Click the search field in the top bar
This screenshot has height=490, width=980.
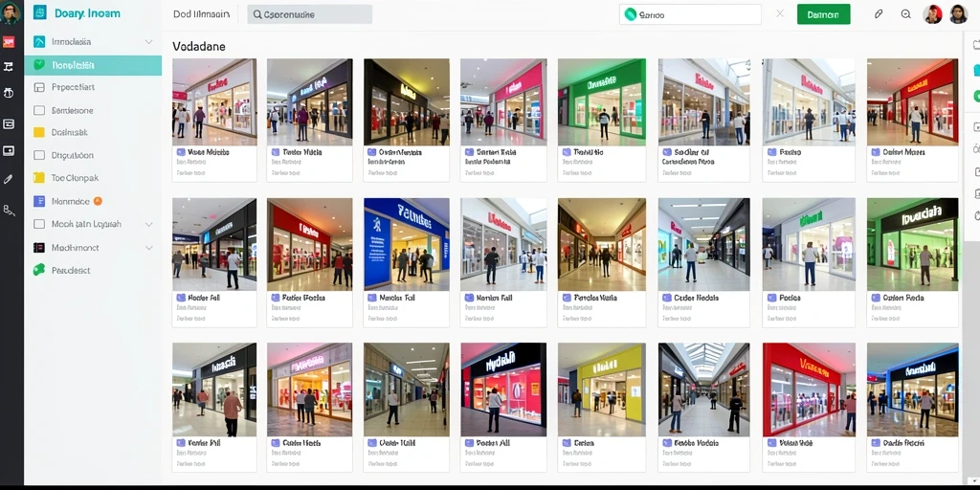310,14
